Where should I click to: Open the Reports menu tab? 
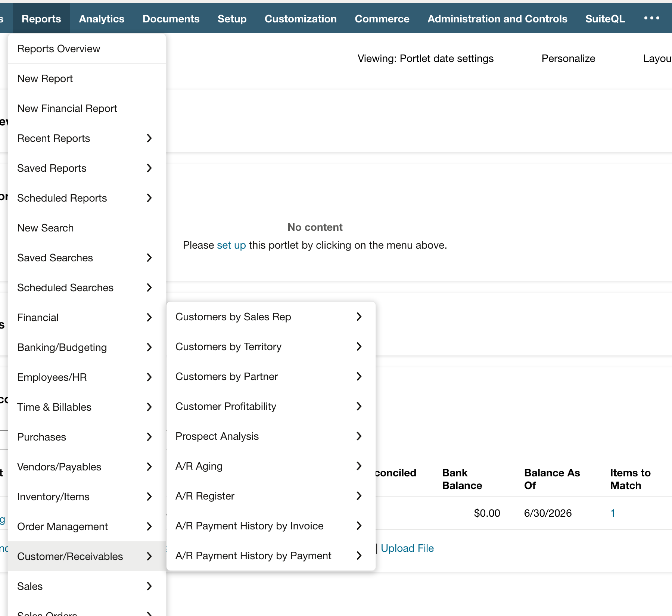click(x=41, y=19)
